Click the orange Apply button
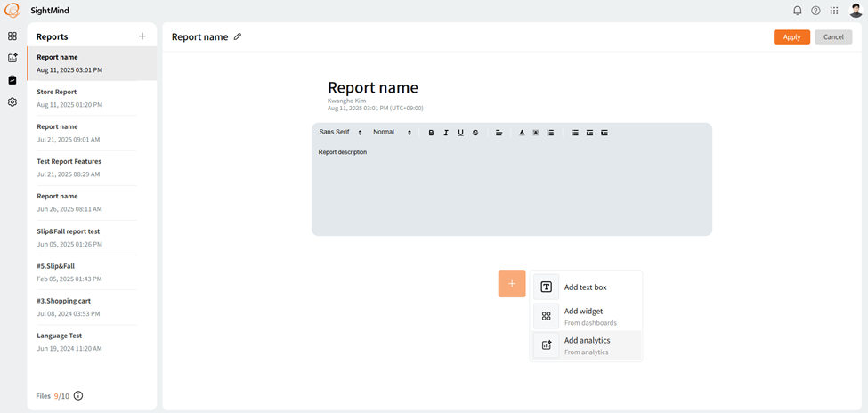 [791, 37]
